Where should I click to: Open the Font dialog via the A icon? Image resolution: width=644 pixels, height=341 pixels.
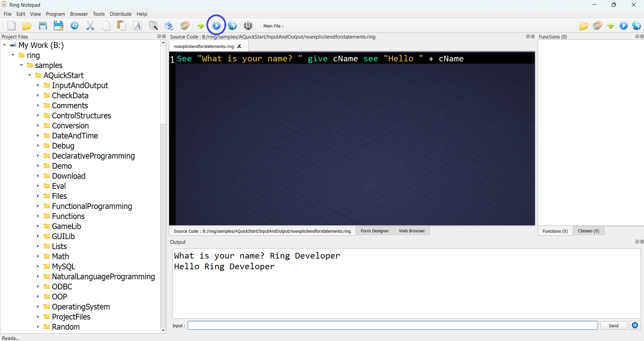point(137,25)
